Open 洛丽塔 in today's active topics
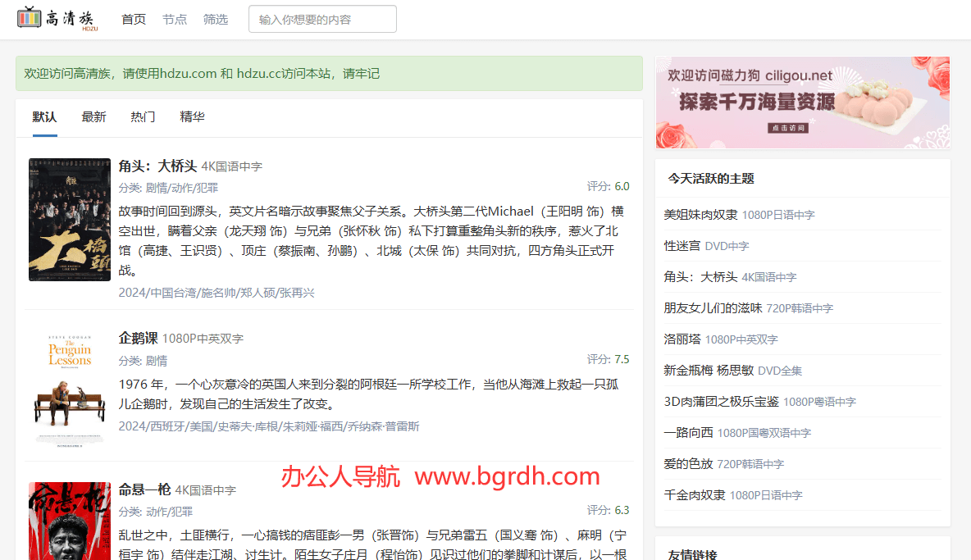This screenshot has height=560, width=971. (x=682, y=339)
